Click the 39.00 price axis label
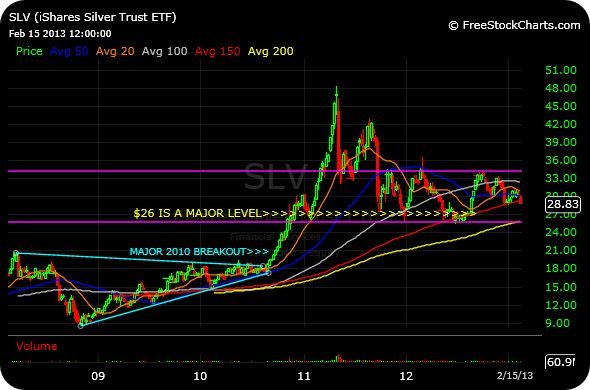Image resolution: width=590 pixels, height=390 pixels. [x=561, y=142]
